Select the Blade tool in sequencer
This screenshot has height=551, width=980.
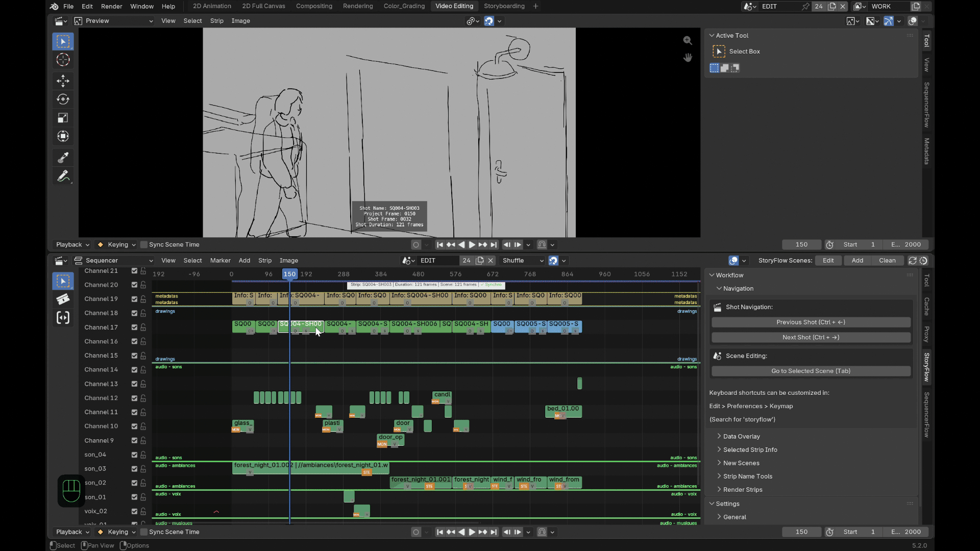[x=63, y=299]
